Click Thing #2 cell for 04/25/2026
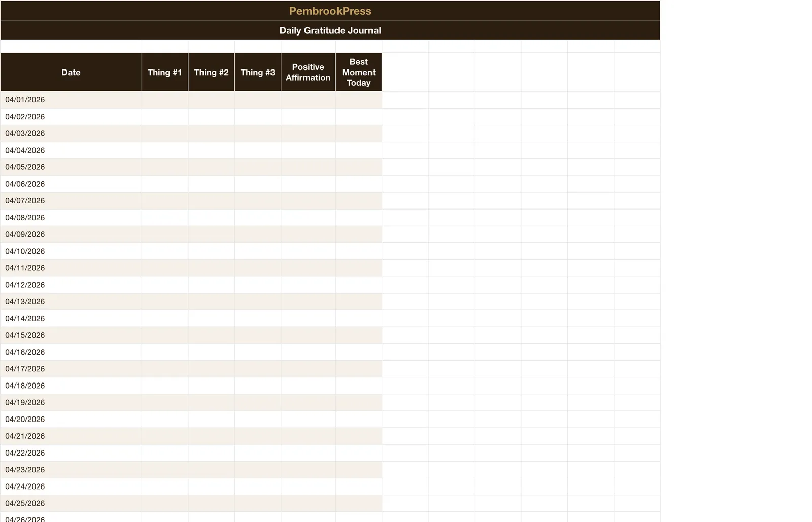Screen dimensions: 812x522 click(211, 503)
